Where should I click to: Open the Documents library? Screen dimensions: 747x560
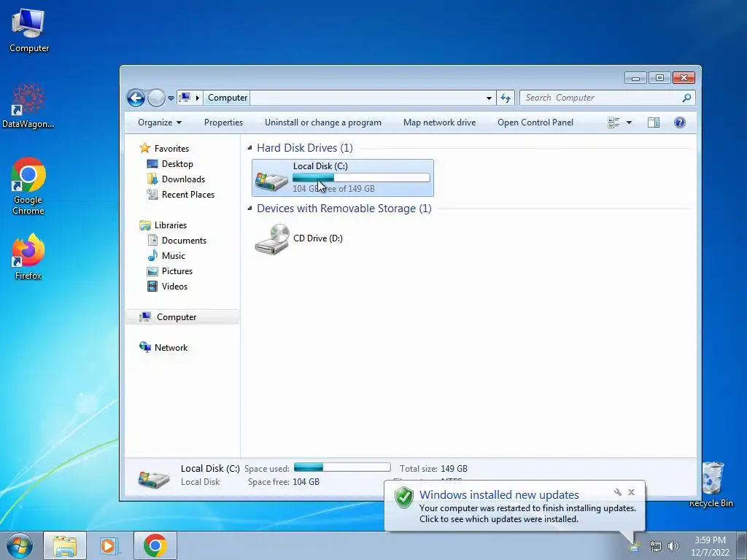177,241
